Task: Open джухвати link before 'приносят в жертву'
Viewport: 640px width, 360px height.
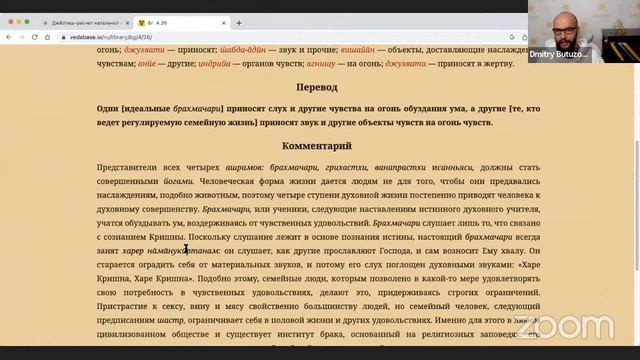Action: [x=406, y=64]
